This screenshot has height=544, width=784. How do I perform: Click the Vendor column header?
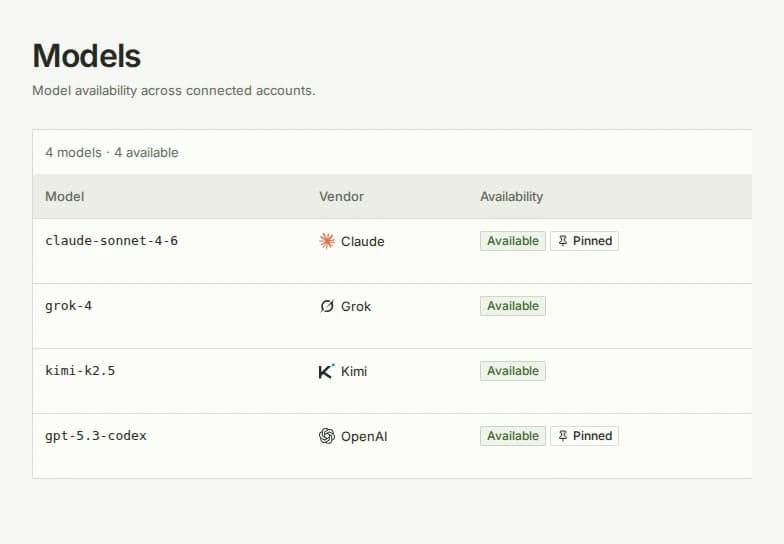point(342,196)
